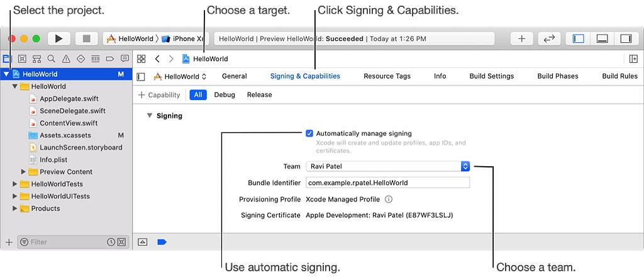Screen dimensions: 644x277
Task: Select the Release configuration filter
Action: (259, 95)
